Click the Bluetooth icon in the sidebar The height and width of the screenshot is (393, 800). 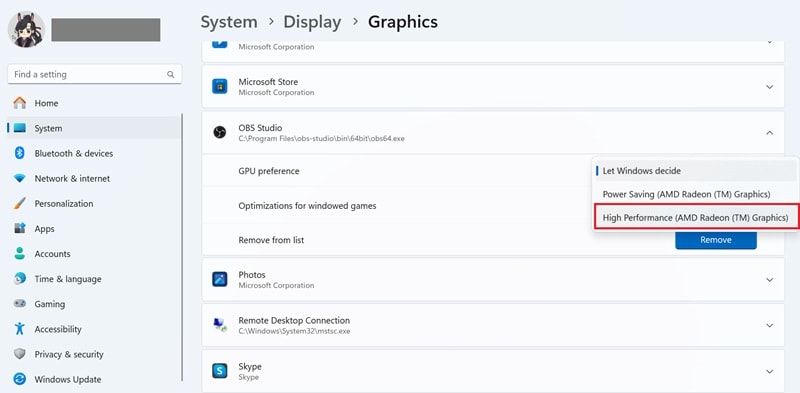coord(19,153)
